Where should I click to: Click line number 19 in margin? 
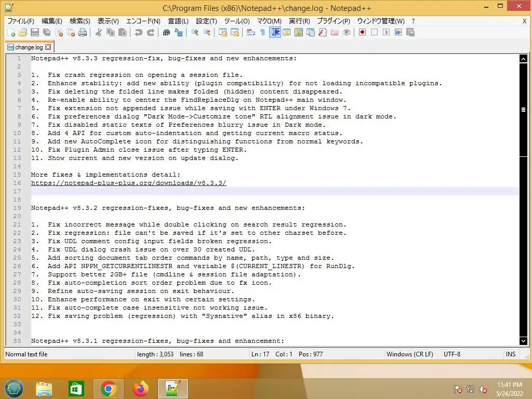click(x=17, y=208)
